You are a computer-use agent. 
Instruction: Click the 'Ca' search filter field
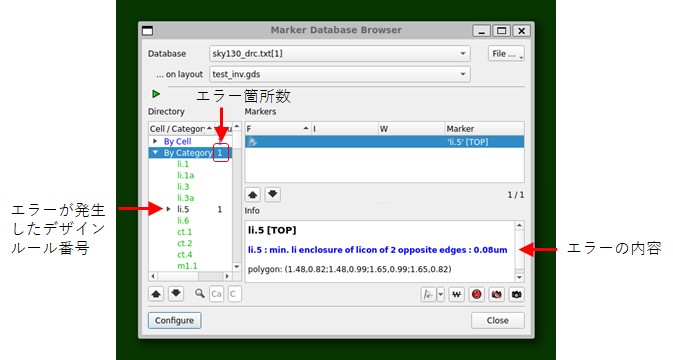[216, 294]
